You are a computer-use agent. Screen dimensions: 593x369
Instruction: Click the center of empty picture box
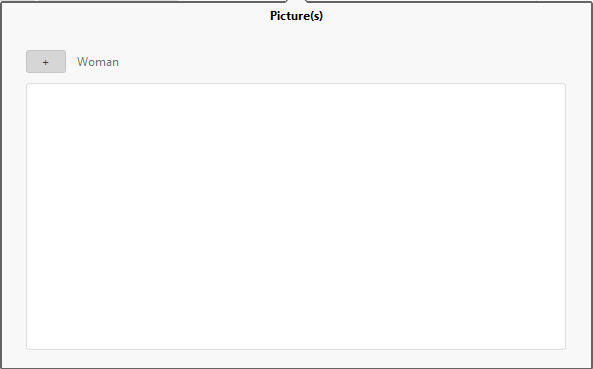tap(296, 216)
